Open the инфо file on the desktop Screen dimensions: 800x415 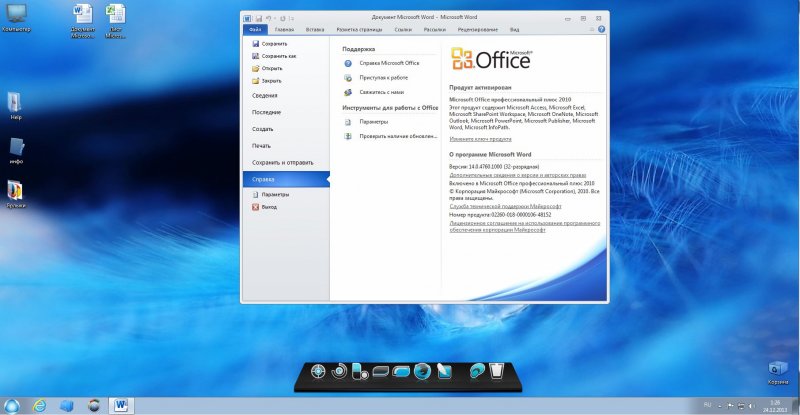coord(16,150)
